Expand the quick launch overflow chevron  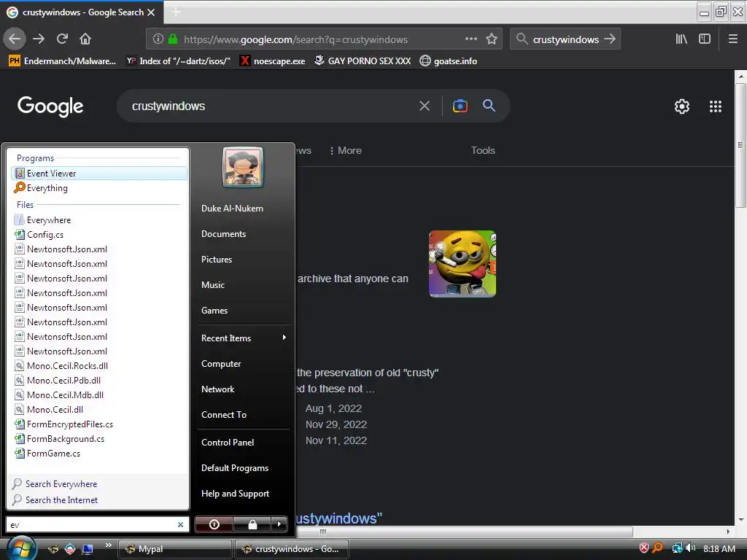109,545
